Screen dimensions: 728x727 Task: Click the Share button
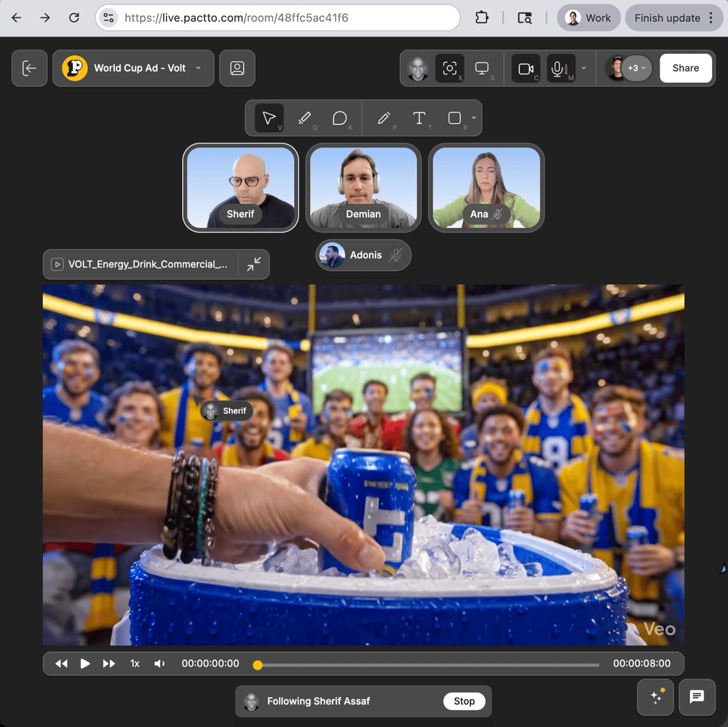point(685,68)
